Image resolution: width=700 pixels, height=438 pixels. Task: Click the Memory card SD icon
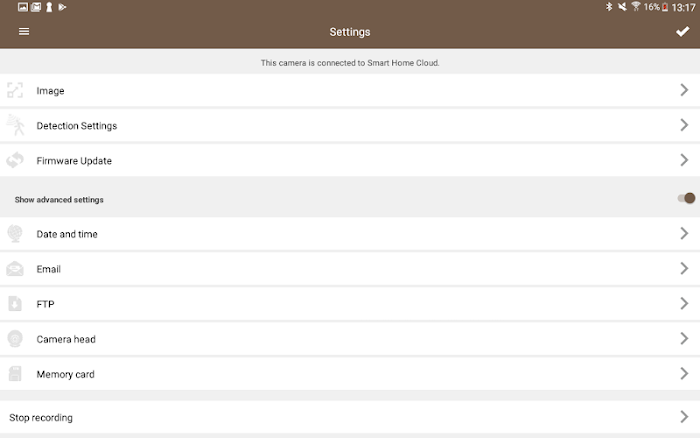point(15,374)
